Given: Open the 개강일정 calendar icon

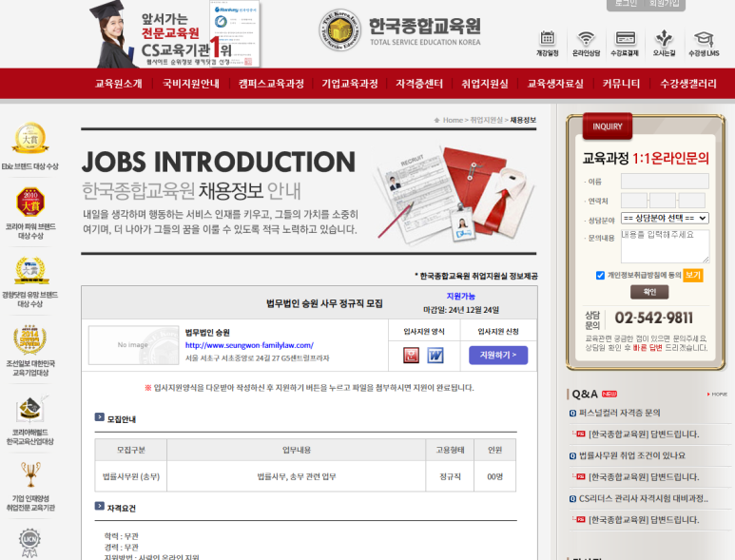Looking at the screenshot, I should tap(547, 38).
